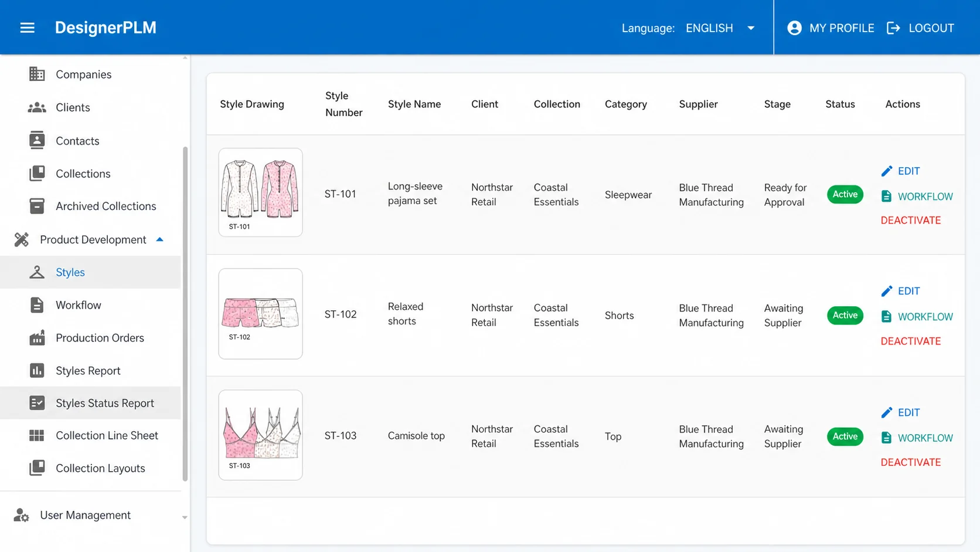Click the Stage column header
Image resolution: width=980 pixels, height=552 pixels.
[777, 104]
